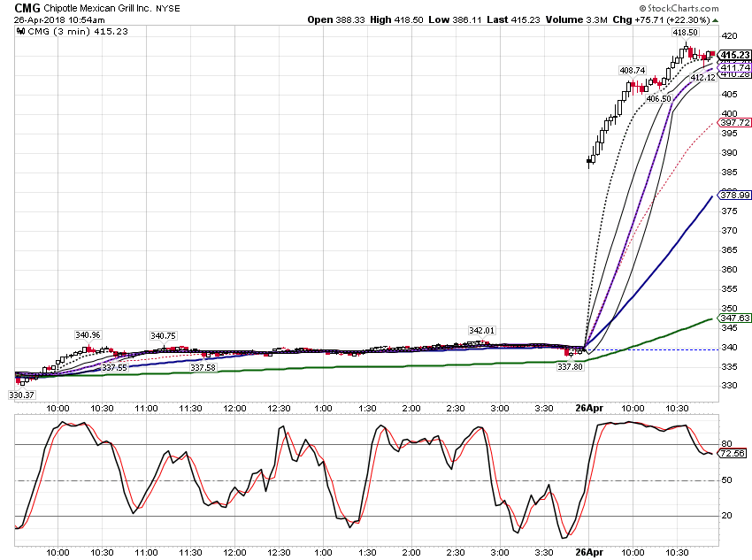Click the 72.56 stochastic value tag
Screen dimensions: 752x560
click(733, 453)
